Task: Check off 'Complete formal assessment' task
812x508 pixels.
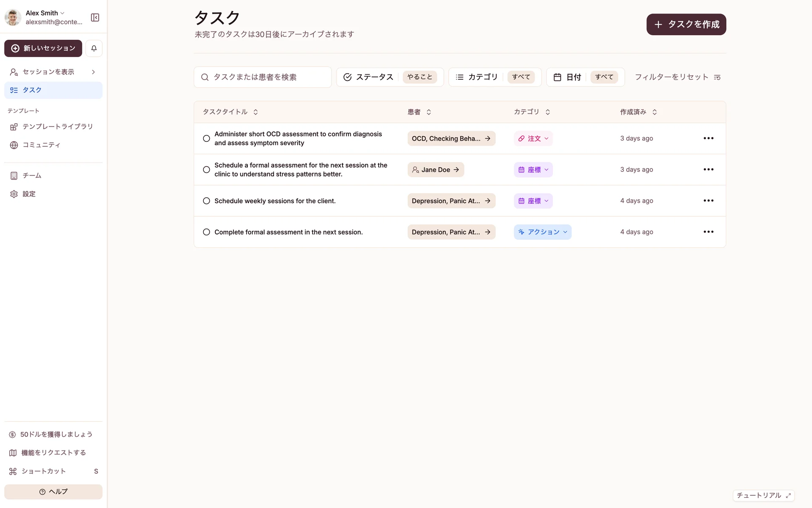Action: pos(206,232)
